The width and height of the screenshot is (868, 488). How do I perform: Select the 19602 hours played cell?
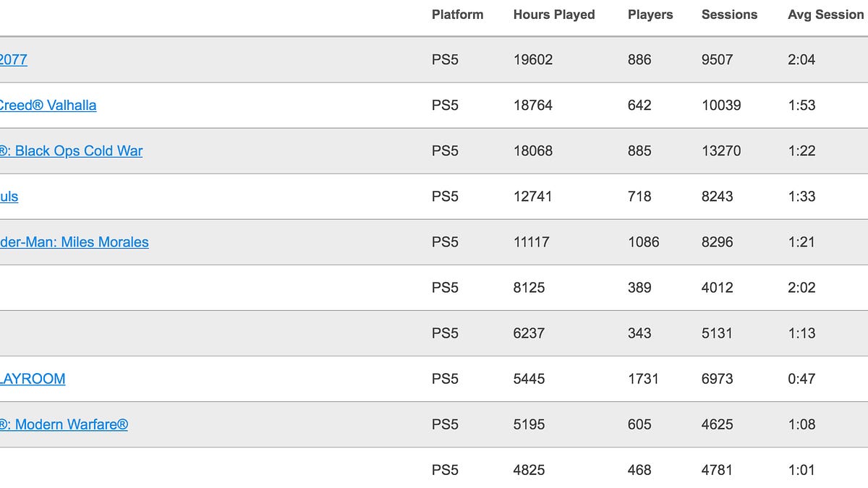click(533, 60)
